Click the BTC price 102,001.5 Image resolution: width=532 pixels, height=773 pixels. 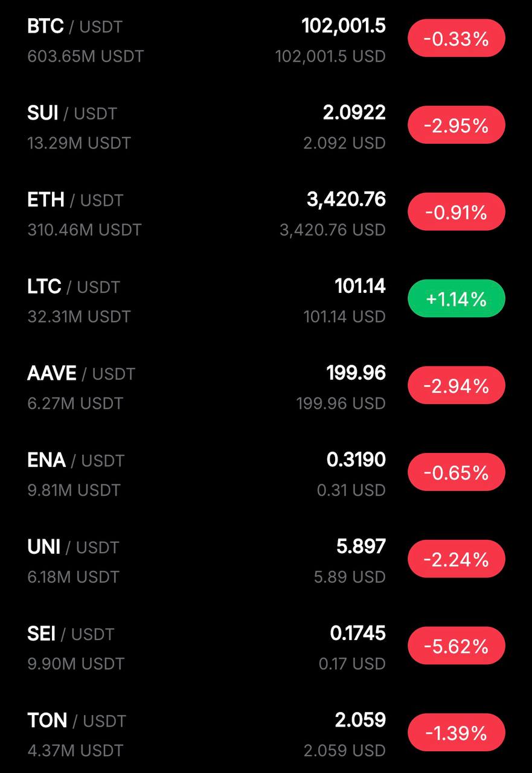pyautogui.click(x=343, y=26)
